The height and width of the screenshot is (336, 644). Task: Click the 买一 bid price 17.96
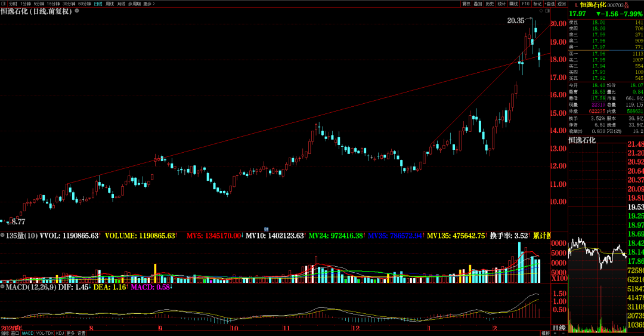coord(599,54)
